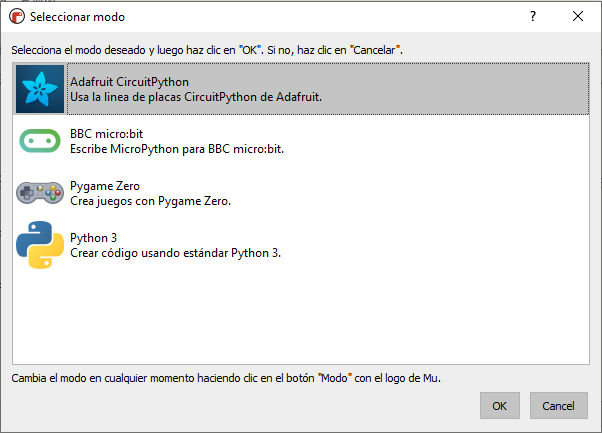The height and width of the screenshot is (433, 602).
Task: Click 'Crea juegos con Pygame Zero' description
Action: click(x=150, y=201)
